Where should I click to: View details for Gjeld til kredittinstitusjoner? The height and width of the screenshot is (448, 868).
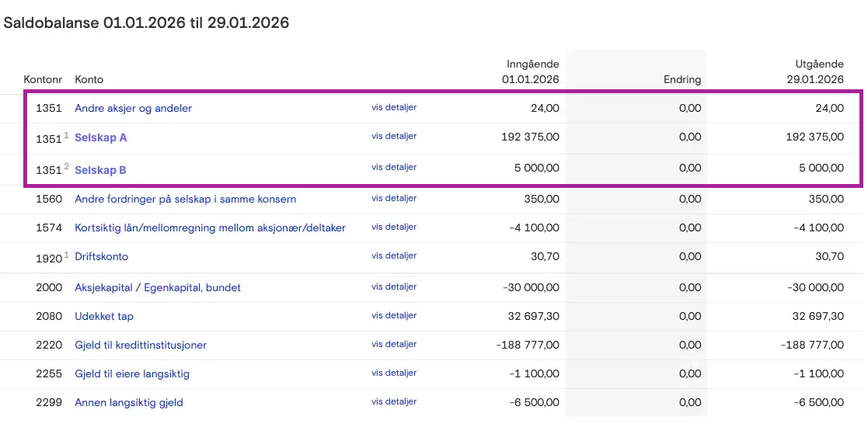click(x=394, y=345)
